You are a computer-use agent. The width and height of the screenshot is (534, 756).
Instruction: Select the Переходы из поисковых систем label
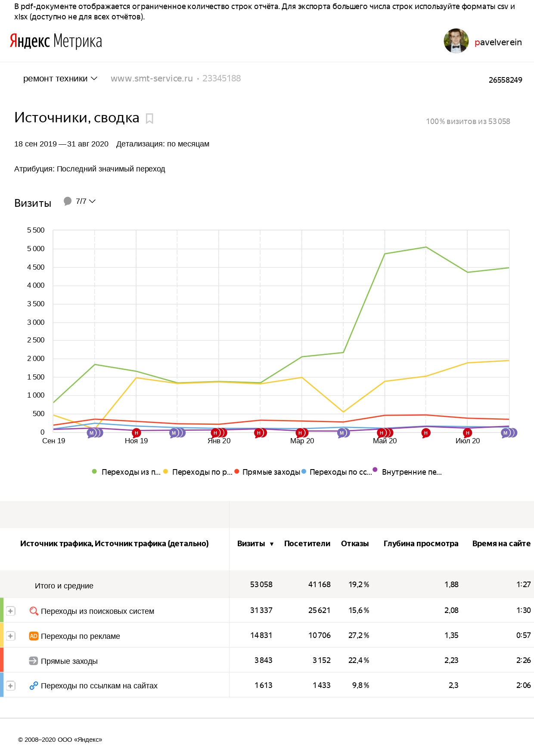97,611
